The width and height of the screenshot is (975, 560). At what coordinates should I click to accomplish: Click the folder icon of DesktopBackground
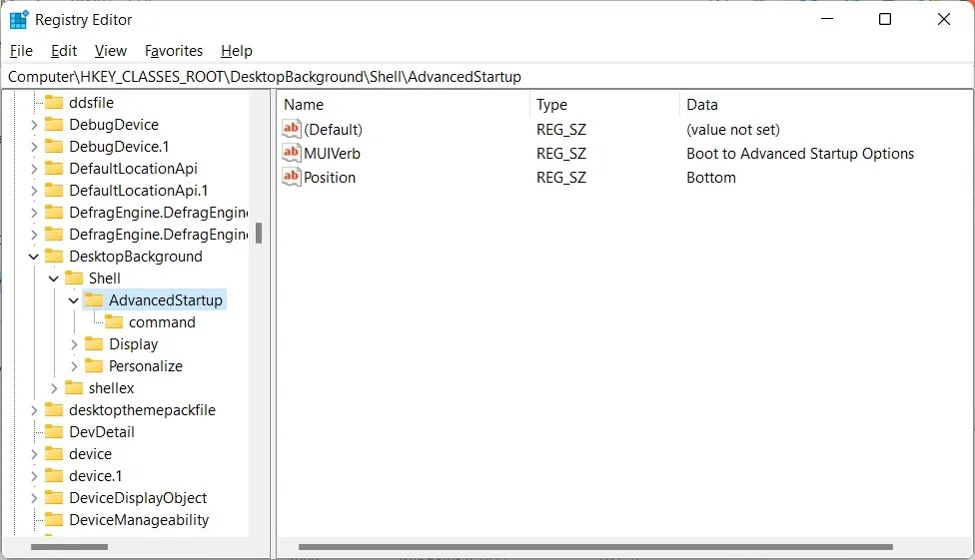pos(54,257)
